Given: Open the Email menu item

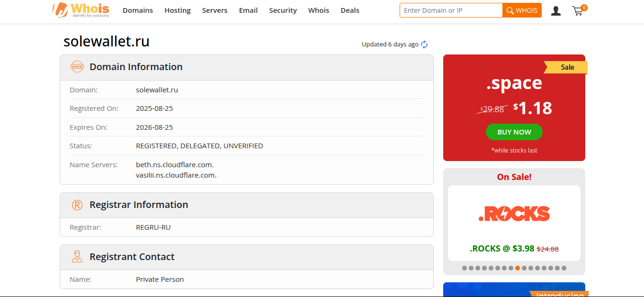Looking at the screenshot, I should click(x=248, y=10).
